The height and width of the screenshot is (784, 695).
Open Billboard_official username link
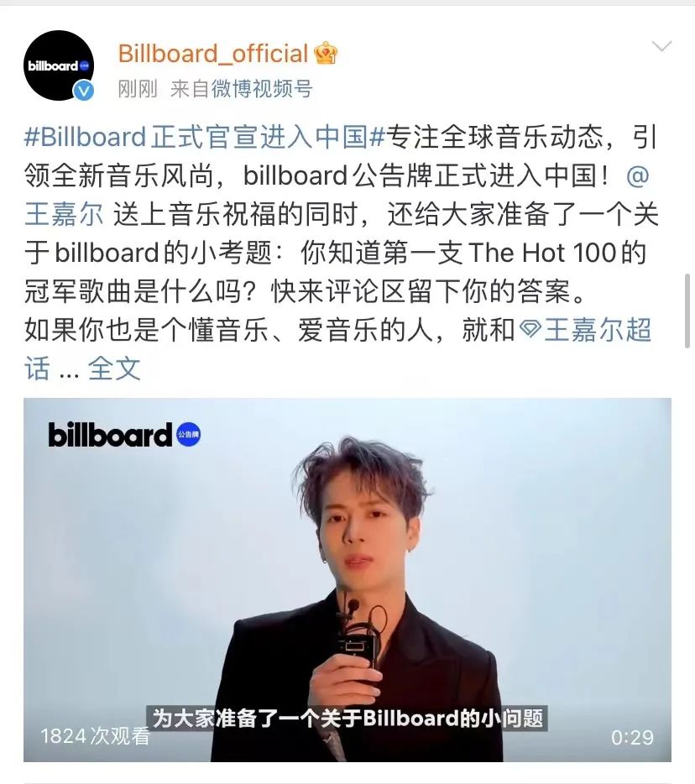click(x=213, y=53)
